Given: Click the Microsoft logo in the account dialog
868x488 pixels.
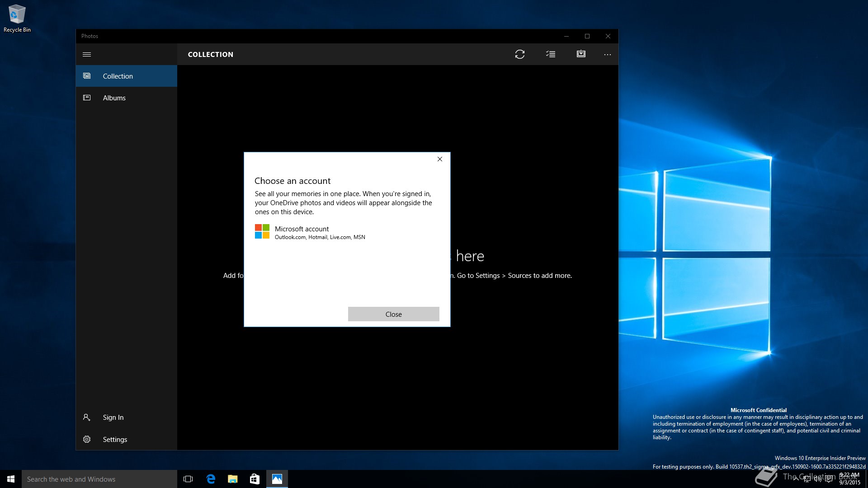Looking at the screenshot, I should tap(262, 231).
